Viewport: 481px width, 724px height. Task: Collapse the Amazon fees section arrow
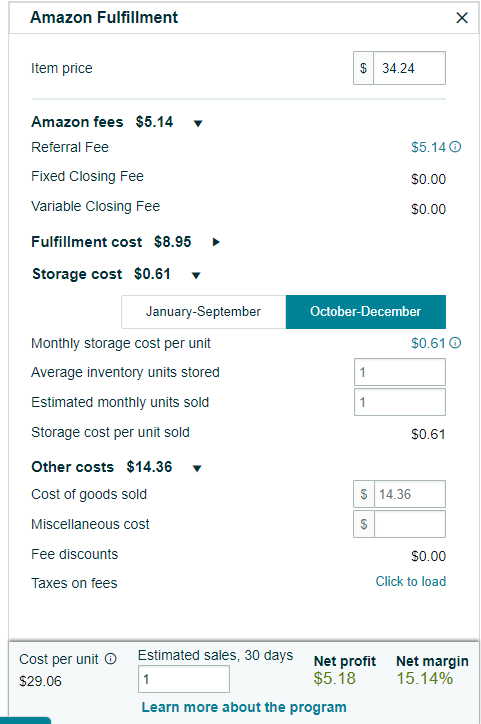(x=198, y=123)
